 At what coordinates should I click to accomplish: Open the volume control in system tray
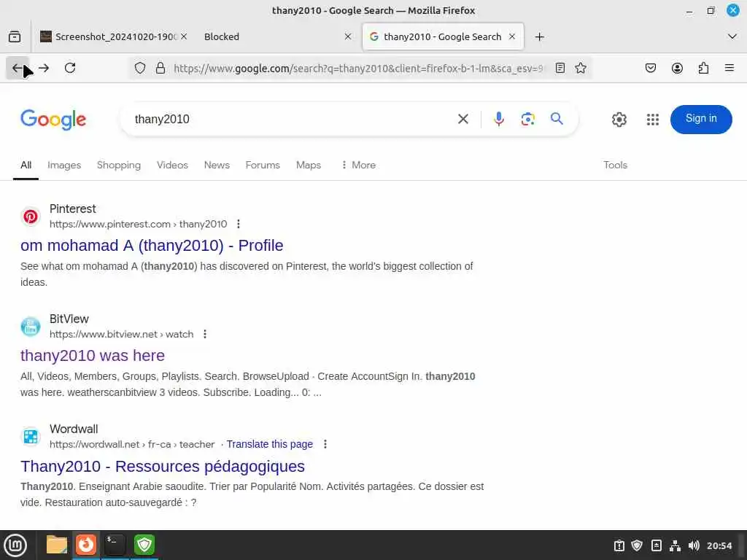pos(694,545)
